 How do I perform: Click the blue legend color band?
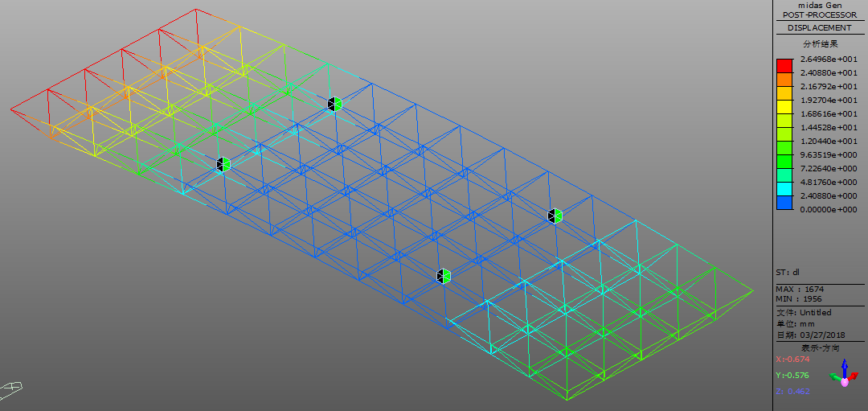click(x=784, y=203)
